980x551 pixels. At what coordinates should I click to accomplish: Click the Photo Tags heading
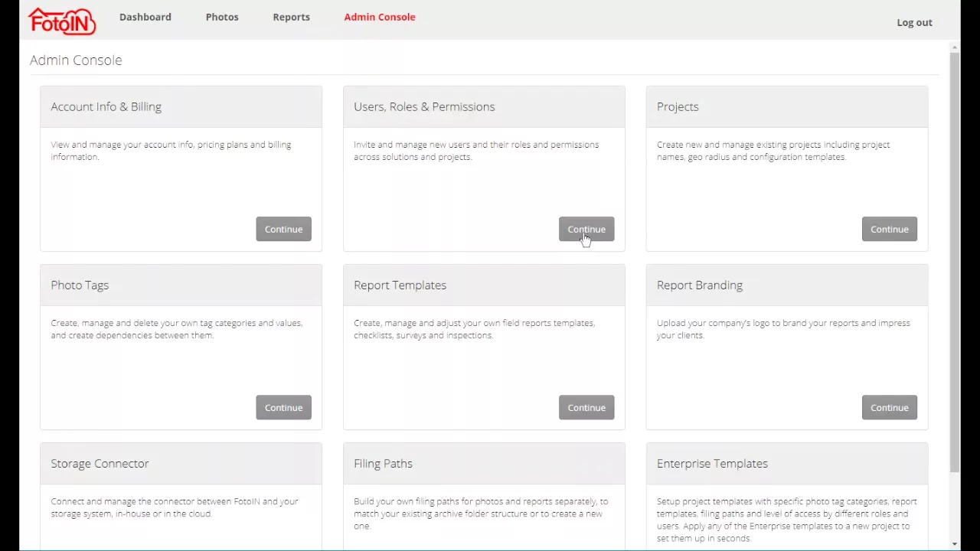coord(80,285)
